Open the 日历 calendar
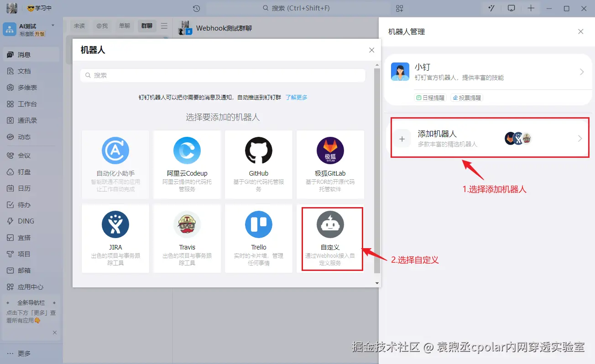The height and width of the screenshot is (364, 595). click(30, 188)
